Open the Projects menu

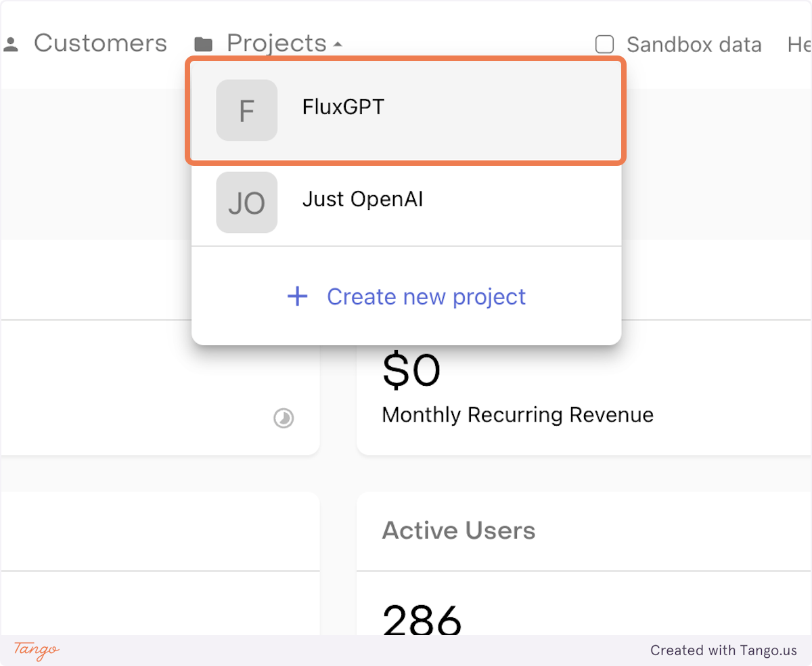277,43
